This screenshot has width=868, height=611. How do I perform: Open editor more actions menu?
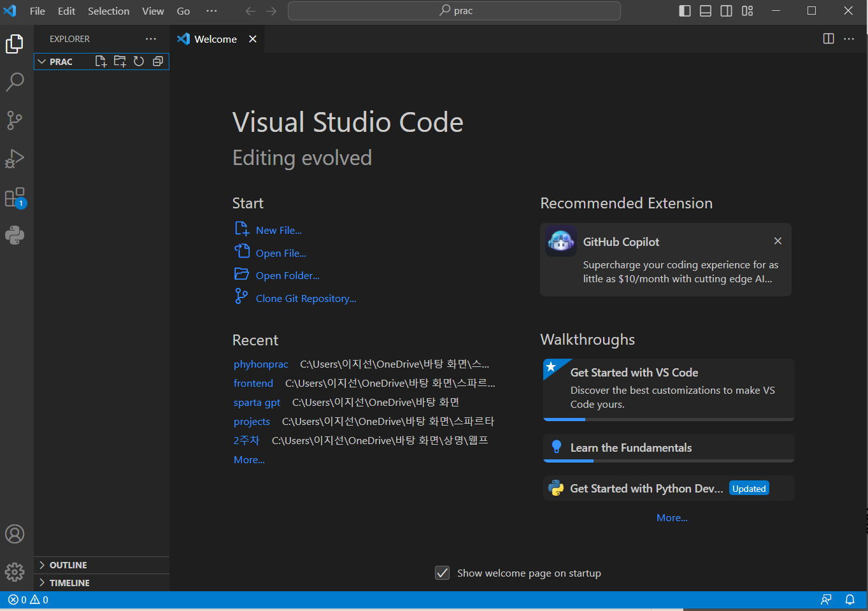pos(849,39)
